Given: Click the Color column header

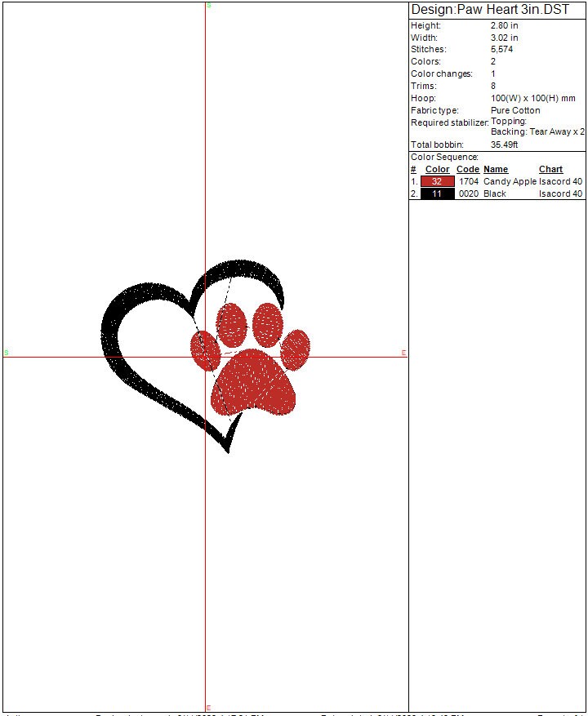Looking at the screenshot, I should tap(437, 169).
